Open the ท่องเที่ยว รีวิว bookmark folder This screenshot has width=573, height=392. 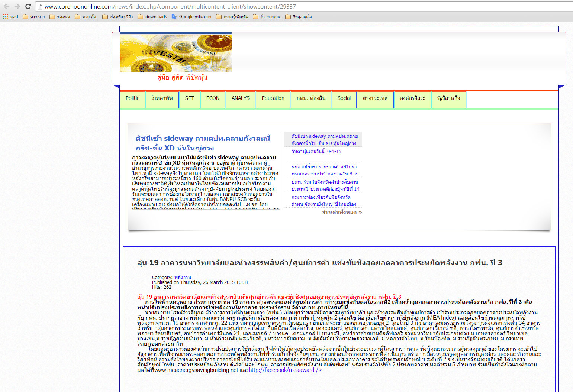point(118,17)
